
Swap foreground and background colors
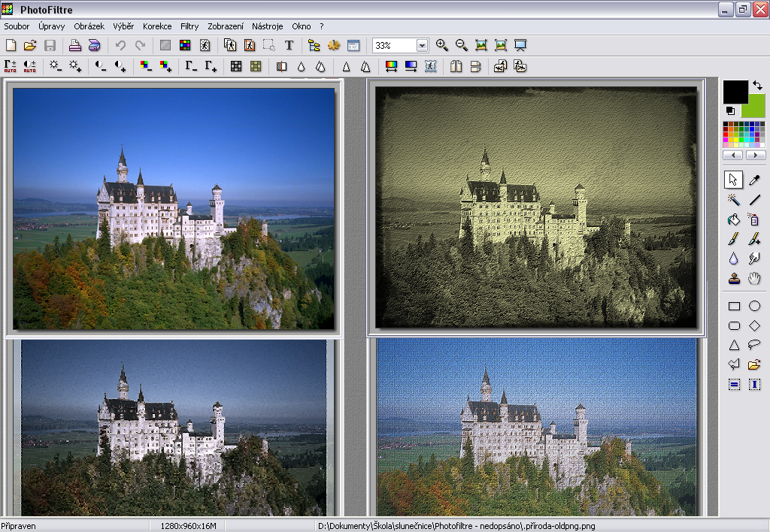click(x=757, y=86)
